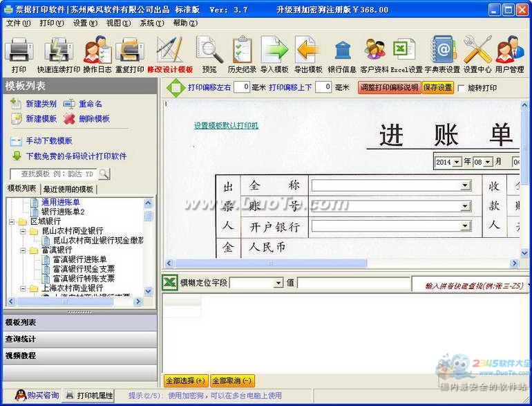Collapse the 昆山农村商业银行 folder
Image resolution: width=532 pixels, height=406 pixels.
pos(23,232)
